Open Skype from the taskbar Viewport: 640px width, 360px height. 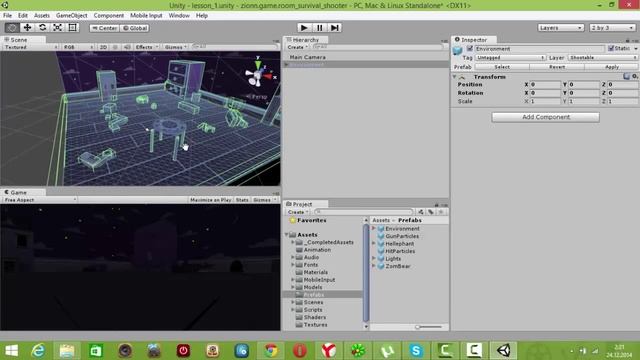click(416, 350)
